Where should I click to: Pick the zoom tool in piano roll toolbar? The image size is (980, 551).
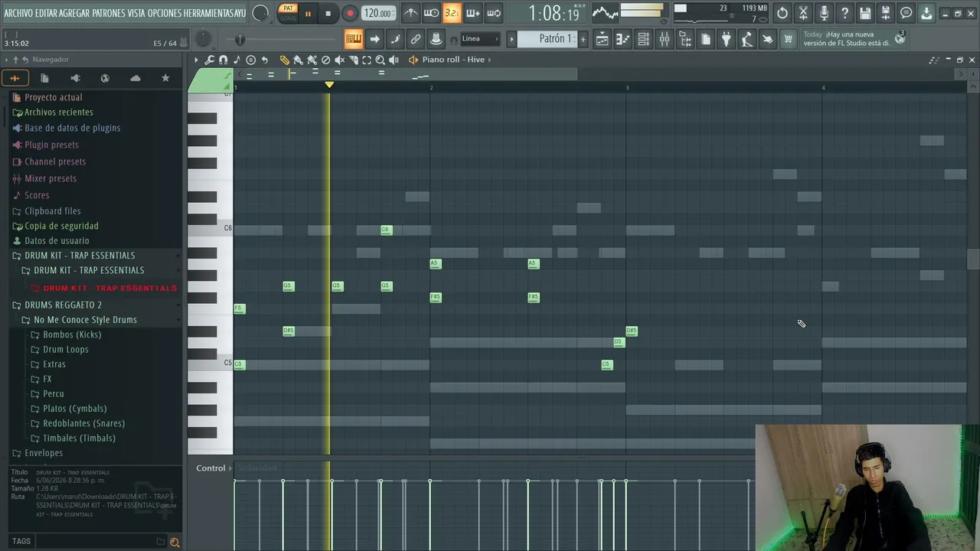(x=381, y=60)
